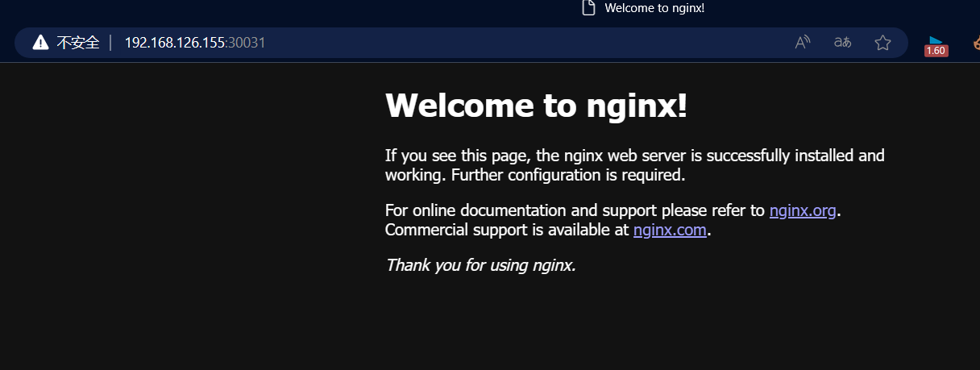Viewport: 980px width, 370px height.
Task: Click the not-secure warning triangle icon
Action: coord(40,43)
